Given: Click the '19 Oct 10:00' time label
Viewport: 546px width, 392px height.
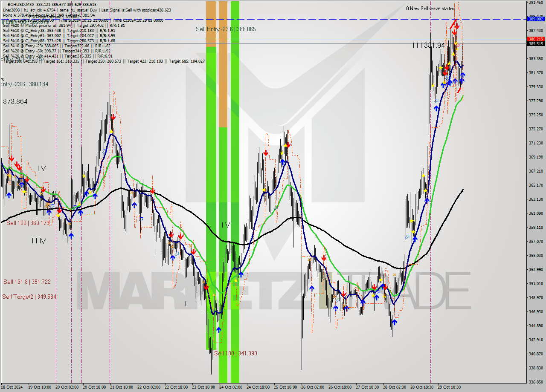Looking at the screenshot, I should 40,387.
